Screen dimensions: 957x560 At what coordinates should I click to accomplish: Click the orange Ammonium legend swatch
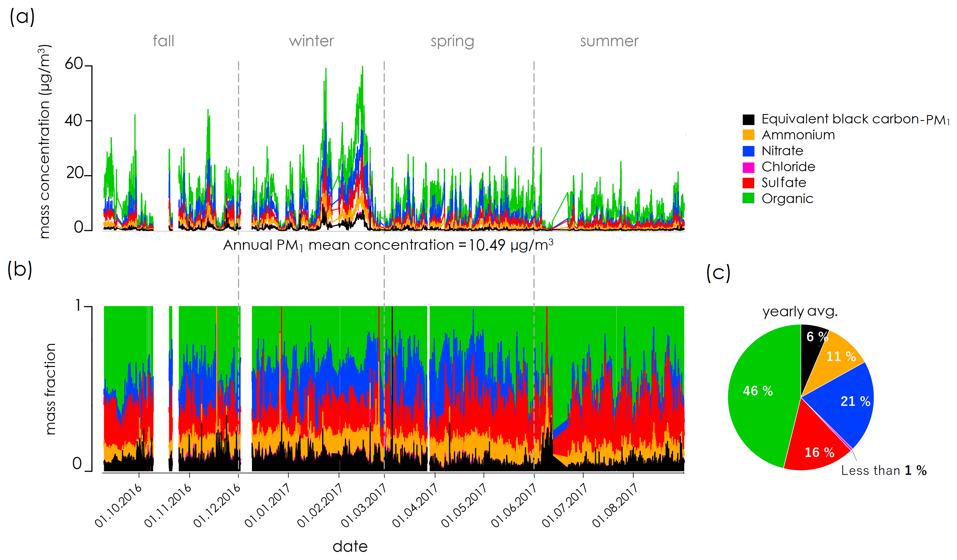[748, 135]
